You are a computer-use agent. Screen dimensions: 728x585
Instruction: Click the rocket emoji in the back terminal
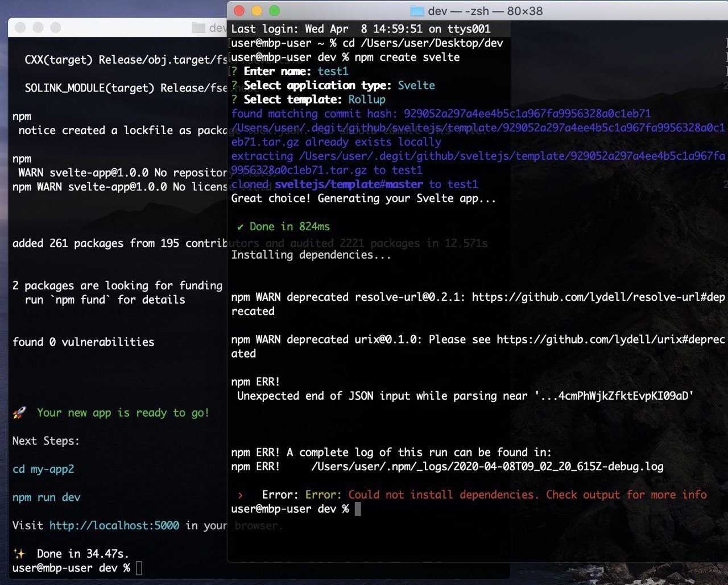pyautogui.click(x=19, y=413)
